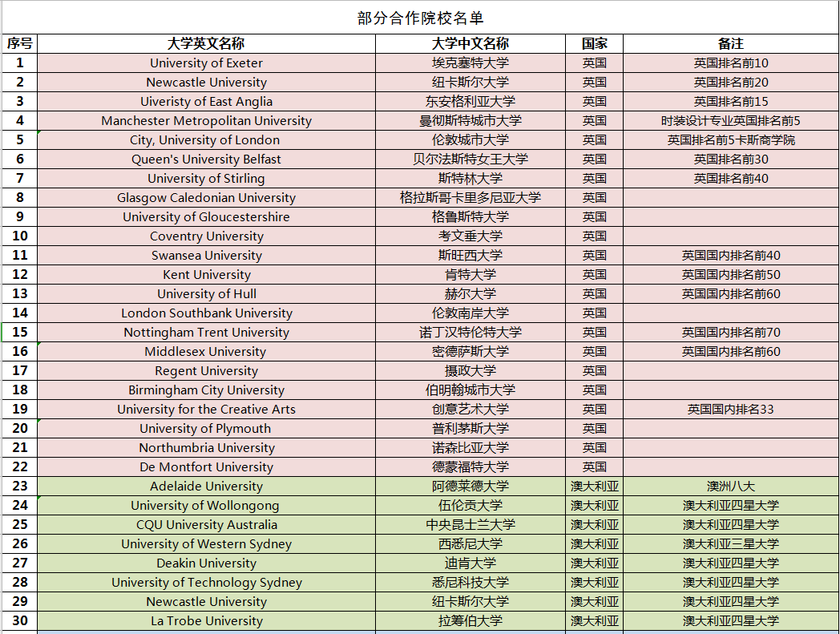Select the University of Technology Sydney cell
Screen dimensions: 840x634
click(206, 583)
